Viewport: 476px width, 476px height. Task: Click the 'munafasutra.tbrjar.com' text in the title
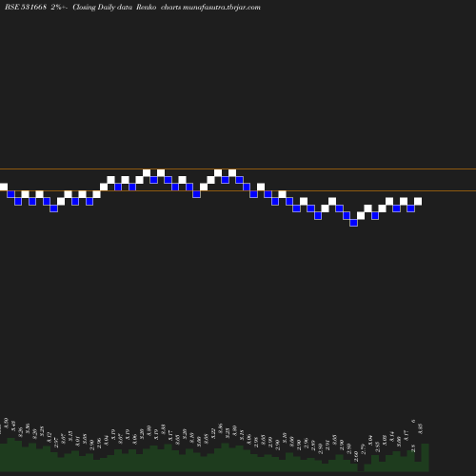(x=222, y=8)
